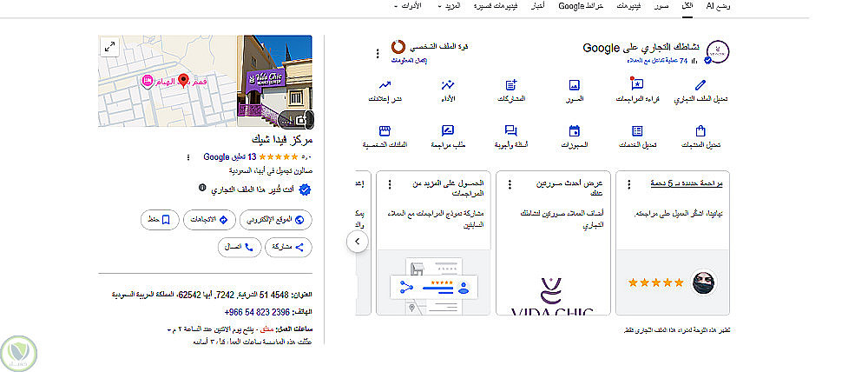Open the Bookings calendar icon
This screenshot has height=372, width=868.
tap(574, 131)
